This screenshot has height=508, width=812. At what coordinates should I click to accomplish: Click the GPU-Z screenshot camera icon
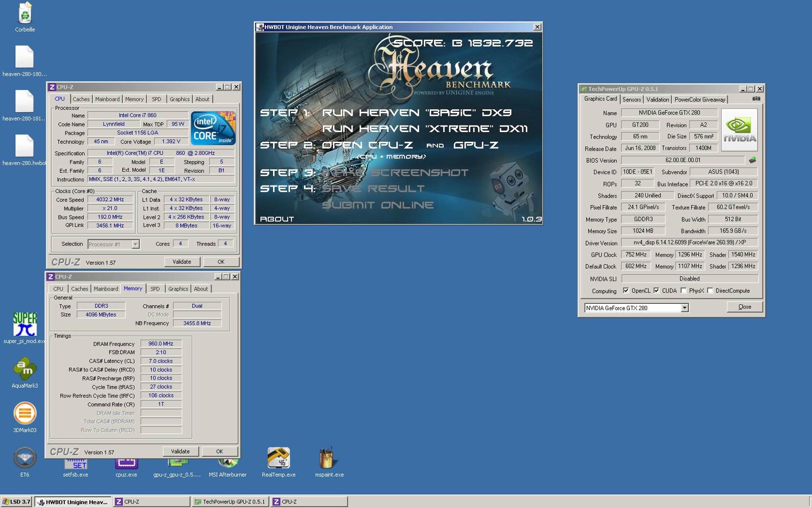[756, 99]
